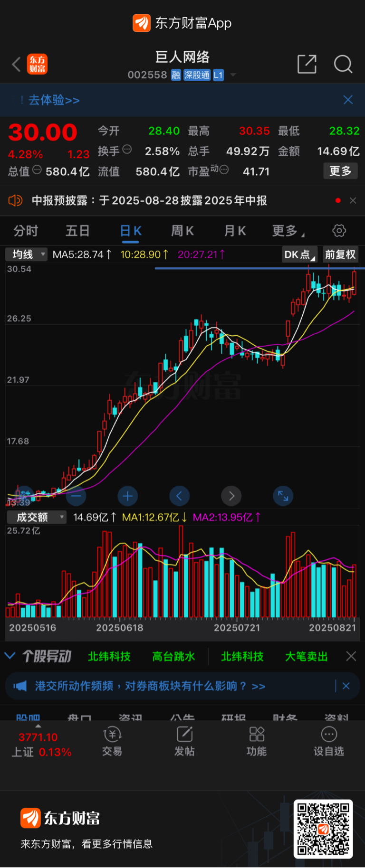This screenshot has height=868, width=365.
Task: Click the 成交额 14.69亿 volume label
Action: (x=95, y=517)
